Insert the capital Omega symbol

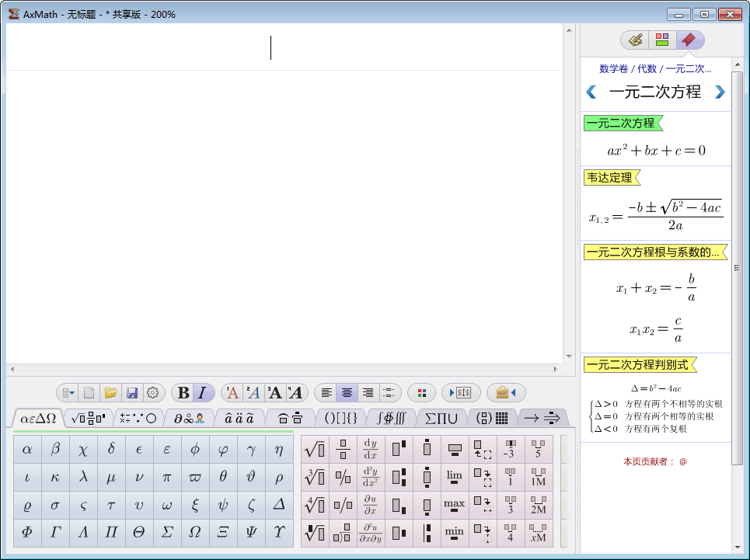[195, 534]
